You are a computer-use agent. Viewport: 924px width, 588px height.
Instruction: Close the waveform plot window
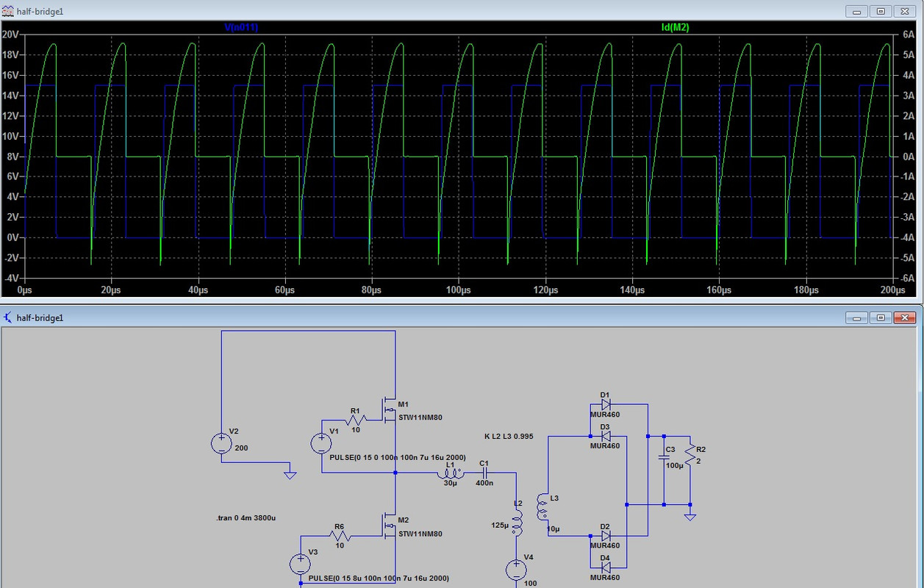(x=906, y=11)
